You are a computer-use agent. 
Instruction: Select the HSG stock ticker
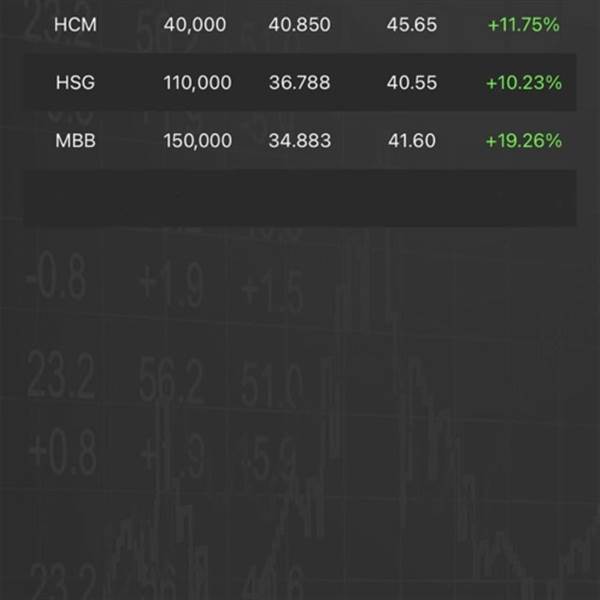[x=75, y=83]
